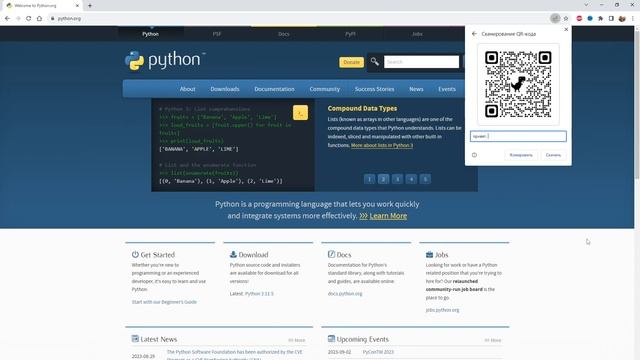The image size is (640, 360).
Task: Switch to the Python top tab
Action: [151, 34]
